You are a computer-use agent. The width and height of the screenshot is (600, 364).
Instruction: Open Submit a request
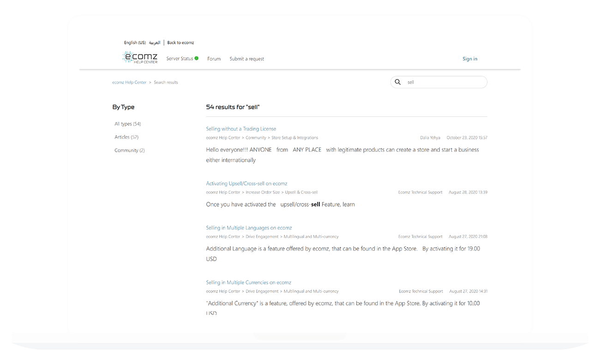247,59
